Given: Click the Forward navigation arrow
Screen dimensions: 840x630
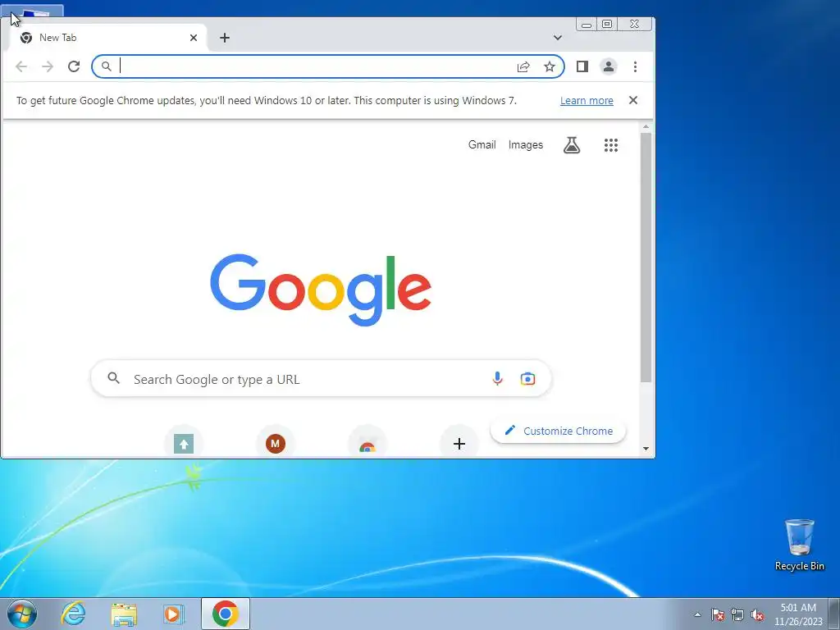Looking at the screenshot, I should click(x=48, y=66).
